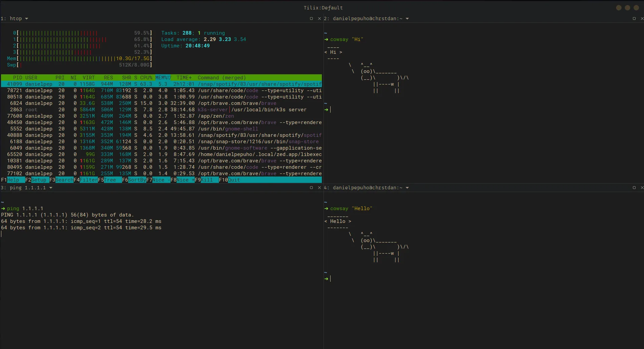The width and height of the screenshot is (644, 349).
Task: Sort by MEM% column header
Action: point(163,78)
